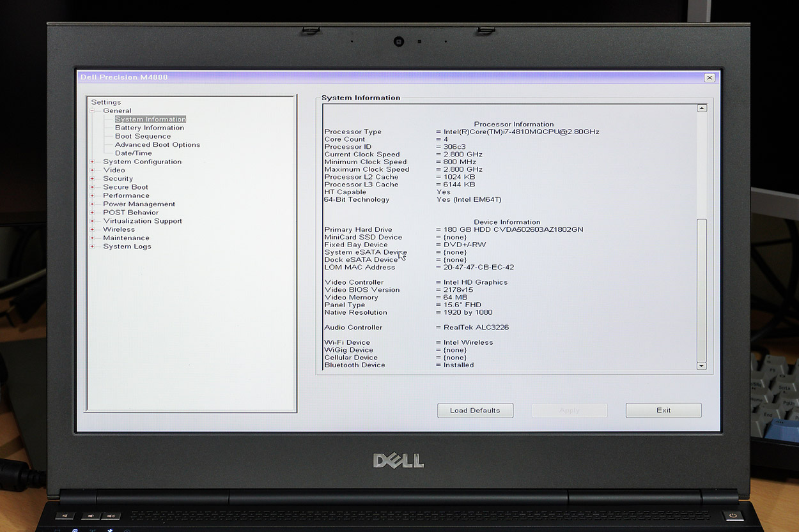Viewport: 799px width, 532px height.
Task: Expand the Video node plus sign
Action: coord(93,170)
